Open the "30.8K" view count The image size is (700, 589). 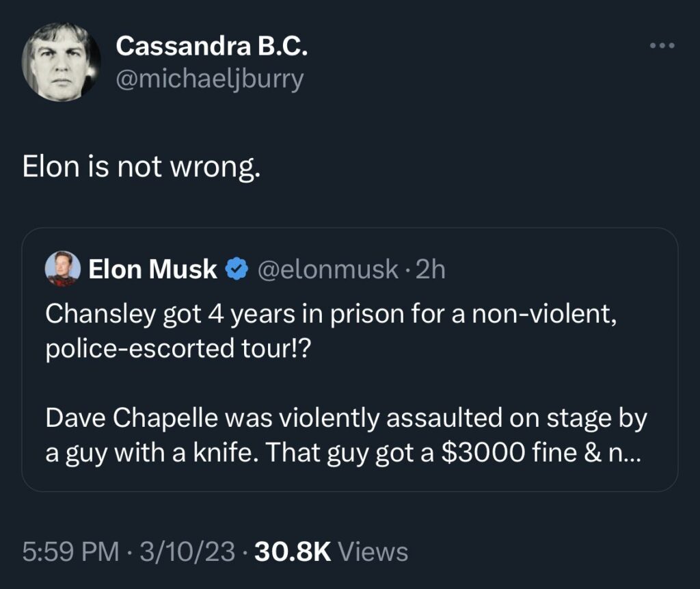click(x=292, y=551)
